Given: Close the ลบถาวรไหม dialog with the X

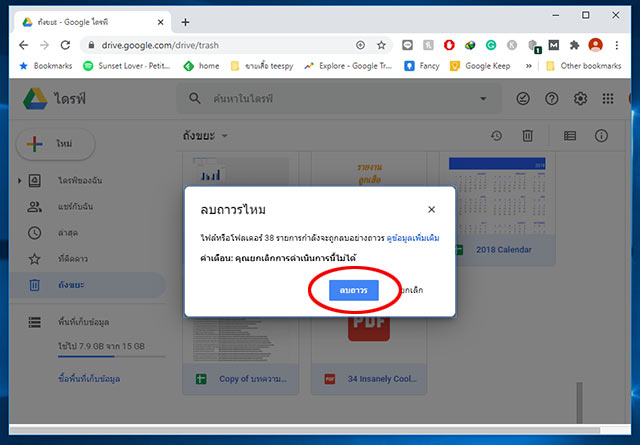Looking at the screenshot, I should (x=431, y=209).
